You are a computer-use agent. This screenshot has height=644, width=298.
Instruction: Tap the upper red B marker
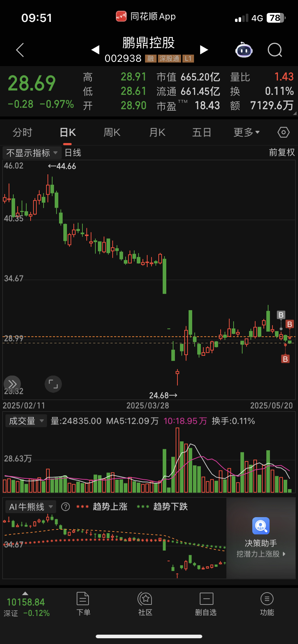click(289, 324)
